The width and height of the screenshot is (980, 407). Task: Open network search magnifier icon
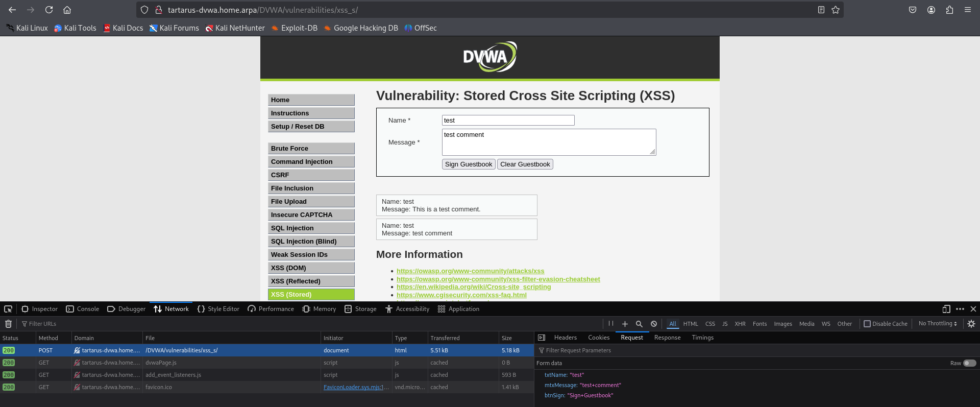(x=639, y=324)
